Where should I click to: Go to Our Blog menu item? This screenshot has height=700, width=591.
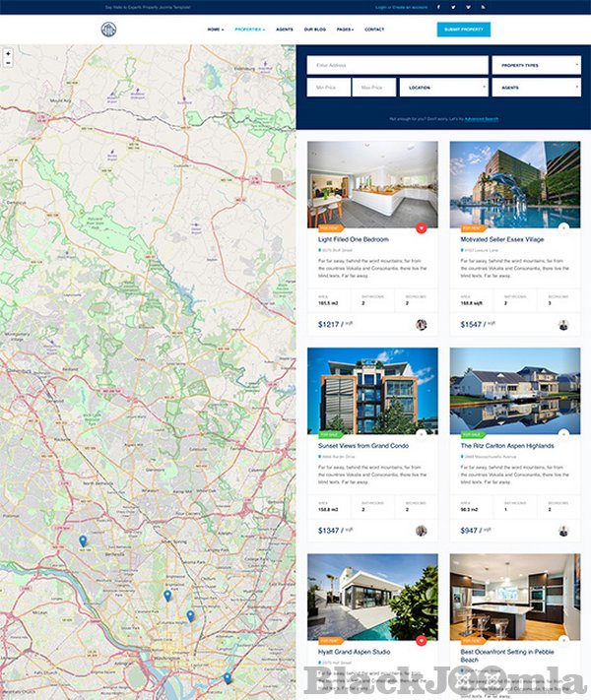click(x=315, y=30)
